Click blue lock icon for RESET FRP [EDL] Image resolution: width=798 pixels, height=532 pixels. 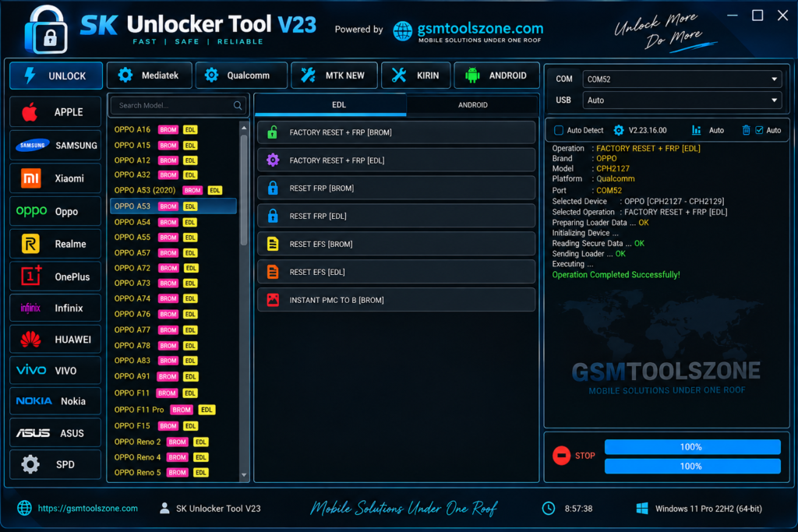[x=273, y=217]
